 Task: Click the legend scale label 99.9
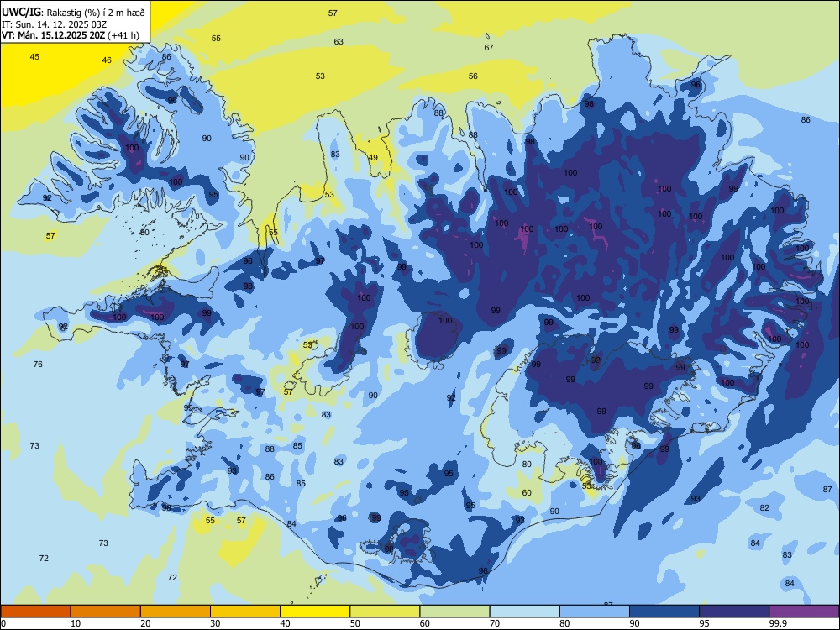[778, 623]
